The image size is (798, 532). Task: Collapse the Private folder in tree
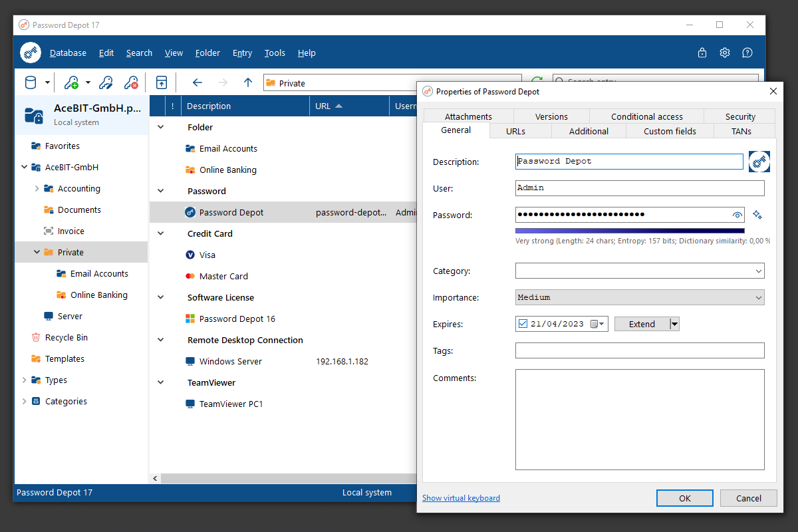pyautogui.click(x=37, y=252)
